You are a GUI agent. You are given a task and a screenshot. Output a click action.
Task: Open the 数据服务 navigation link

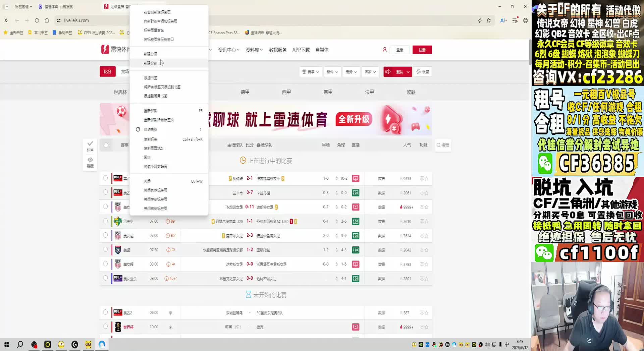pyautogui.click(x=278, y=50)
